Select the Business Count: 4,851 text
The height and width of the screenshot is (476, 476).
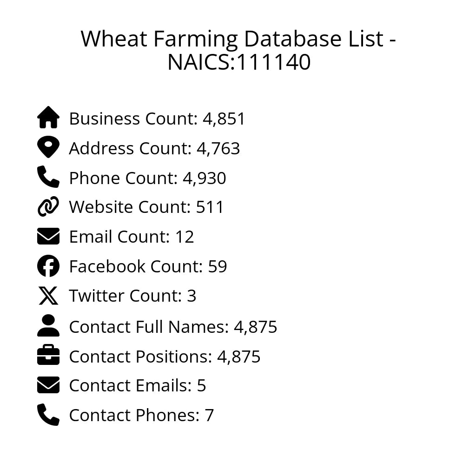(x=157, y=119)
